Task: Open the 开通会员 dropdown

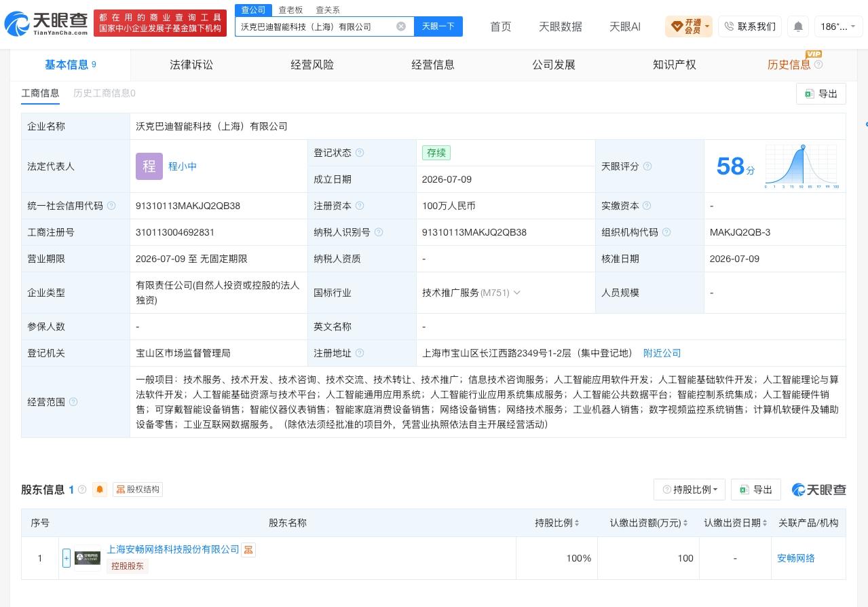Action: (689, 26)
